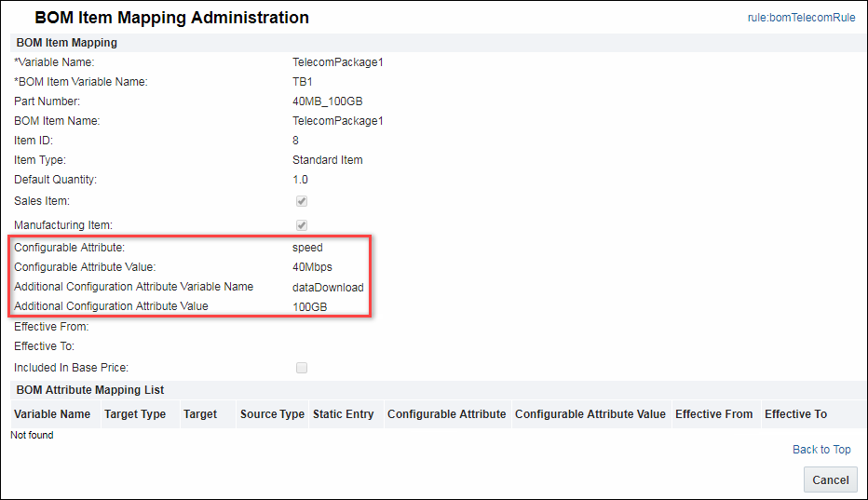
Task: Click the Item ID value 8
Action: click(x=295, y=141)
